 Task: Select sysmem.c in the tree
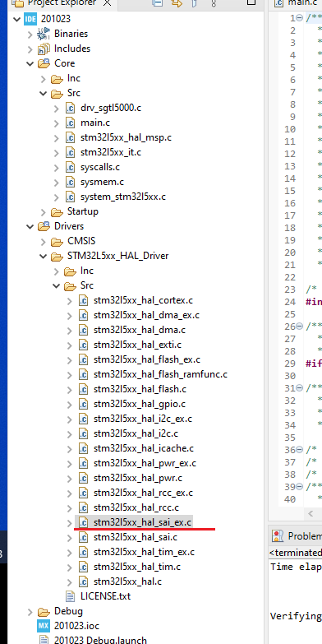[102, 182]
